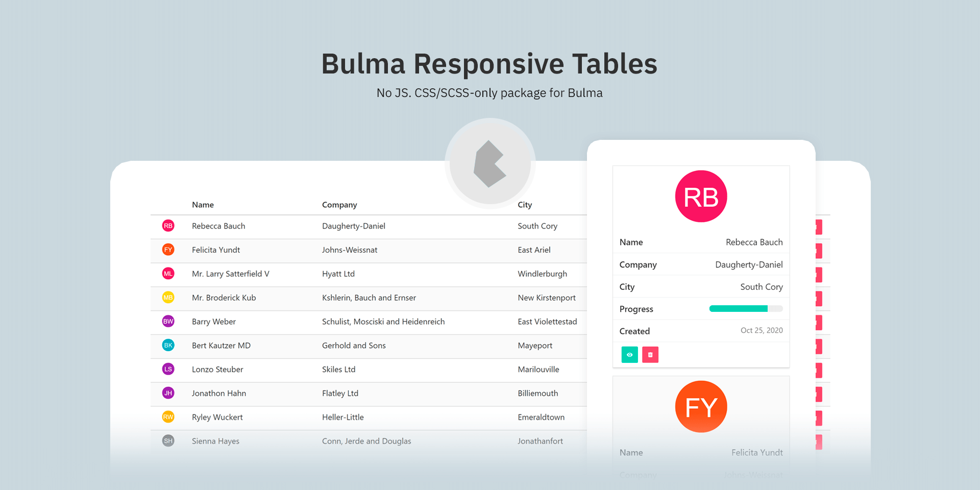Click the Oct 25, 2020 created date

(x=762, y=330)
